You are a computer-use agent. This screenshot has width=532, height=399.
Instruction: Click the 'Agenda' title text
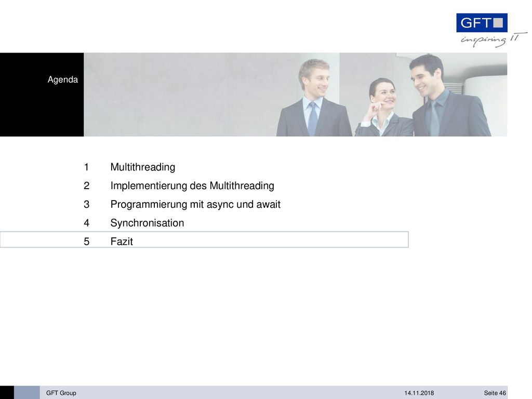[63, 79]
